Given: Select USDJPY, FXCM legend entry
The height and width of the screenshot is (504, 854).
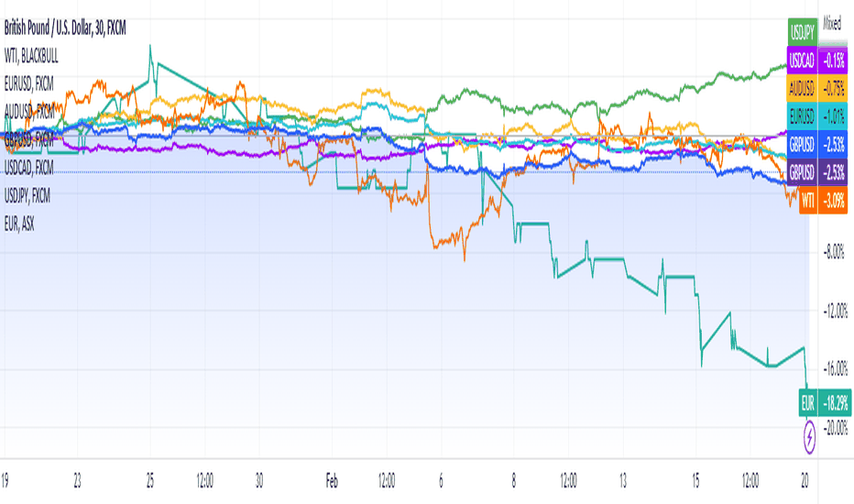Looking at the screenshot, I should (x=27, y=195).
